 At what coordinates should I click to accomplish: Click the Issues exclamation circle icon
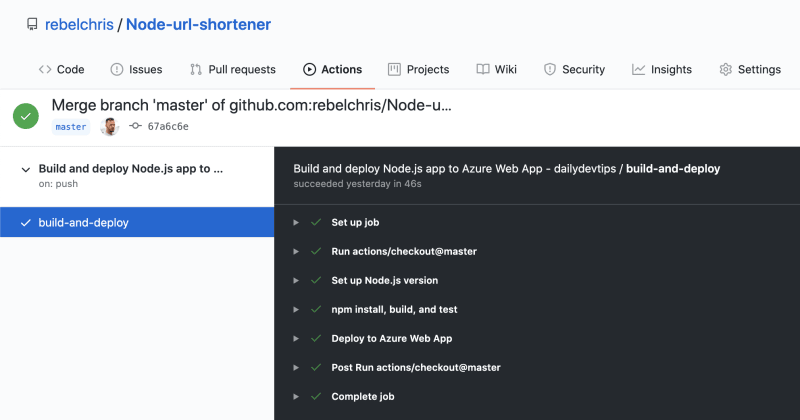click(x=117, y=69)
